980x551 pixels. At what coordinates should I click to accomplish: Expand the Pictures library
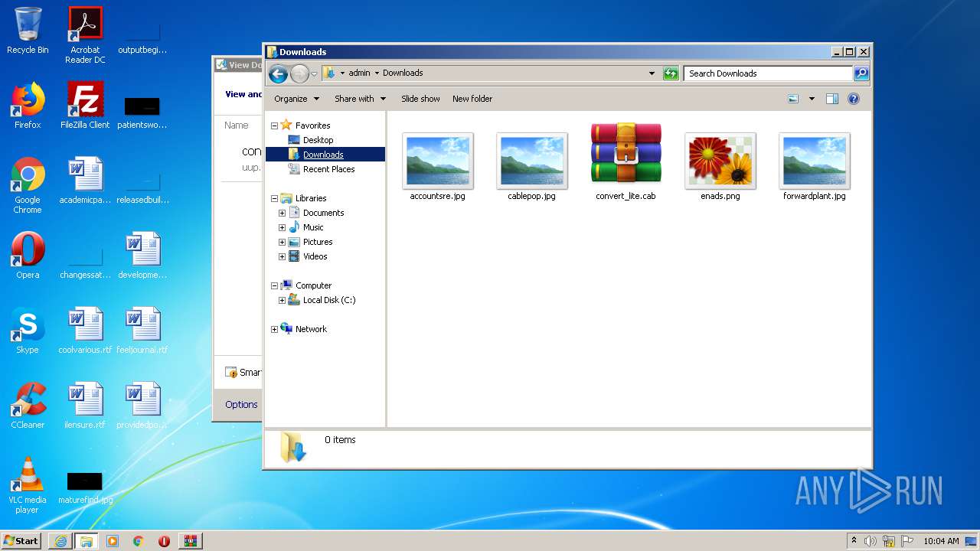tap(282, 242)
